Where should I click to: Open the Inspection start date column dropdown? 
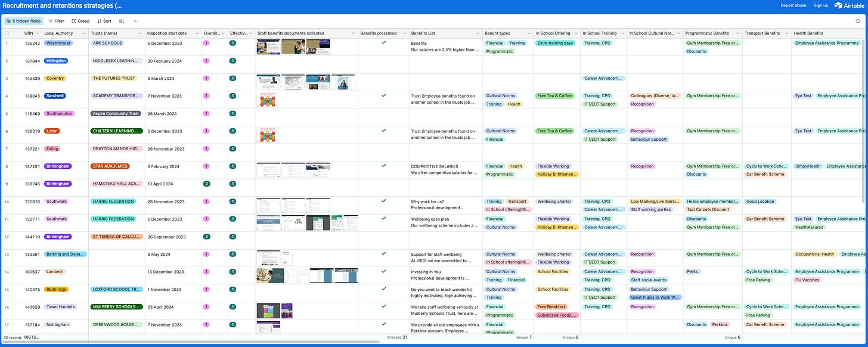pos(197,33)
